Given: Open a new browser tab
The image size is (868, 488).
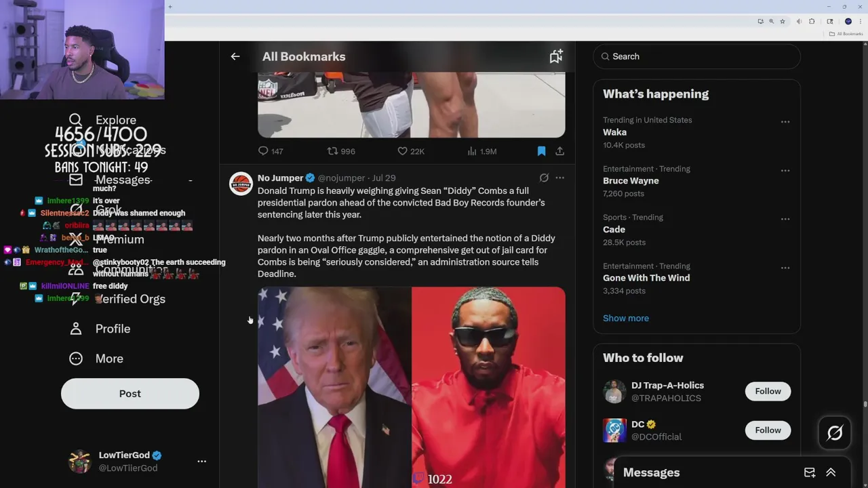Looking at the screenshot, I should 170,7.
